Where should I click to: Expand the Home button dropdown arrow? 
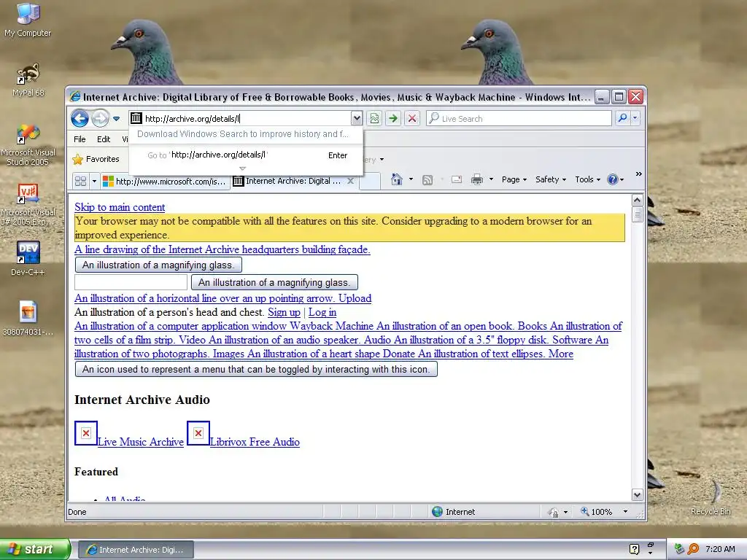411,179
